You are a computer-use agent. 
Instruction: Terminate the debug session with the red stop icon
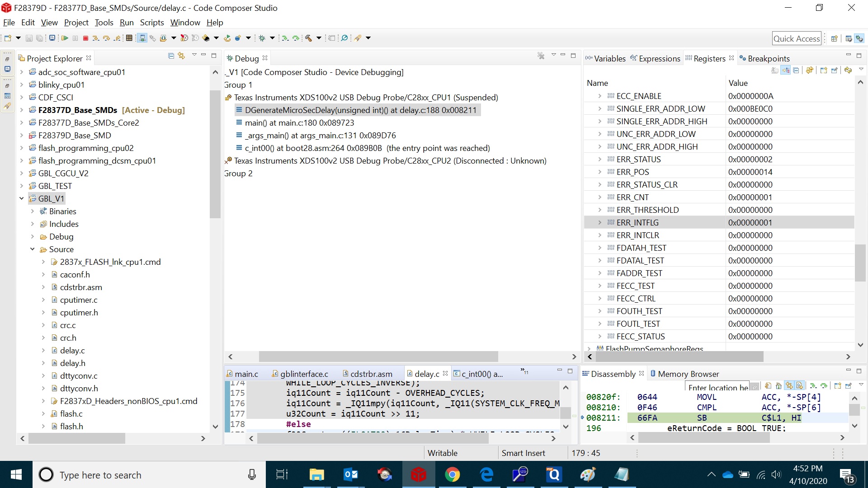[x=85, y=38]
